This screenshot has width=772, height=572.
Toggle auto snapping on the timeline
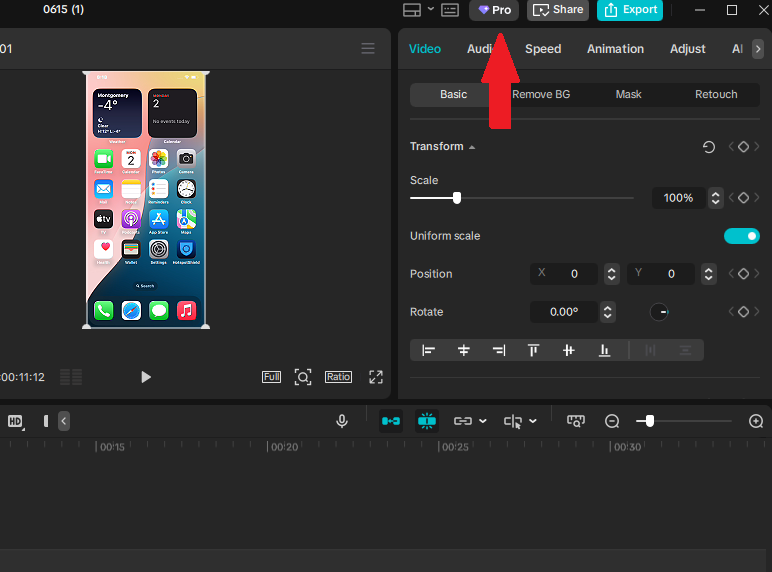click(427, 421)
